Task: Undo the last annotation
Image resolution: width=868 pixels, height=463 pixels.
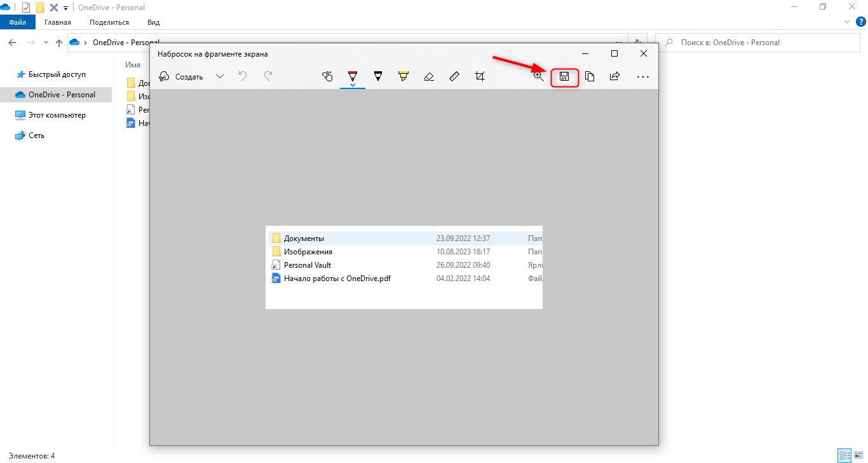Action: click(242, 76)
